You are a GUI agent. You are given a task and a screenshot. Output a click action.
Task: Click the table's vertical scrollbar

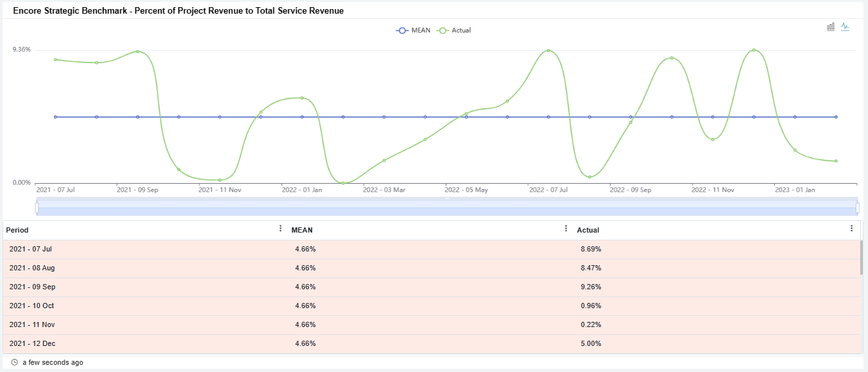(x=861, y=257)
